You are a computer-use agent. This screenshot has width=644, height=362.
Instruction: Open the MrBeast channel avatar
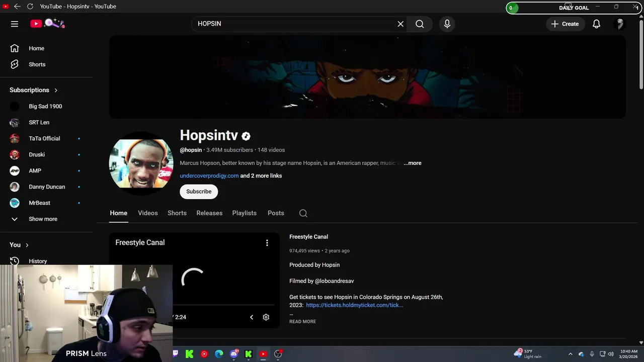coord(15,203)
